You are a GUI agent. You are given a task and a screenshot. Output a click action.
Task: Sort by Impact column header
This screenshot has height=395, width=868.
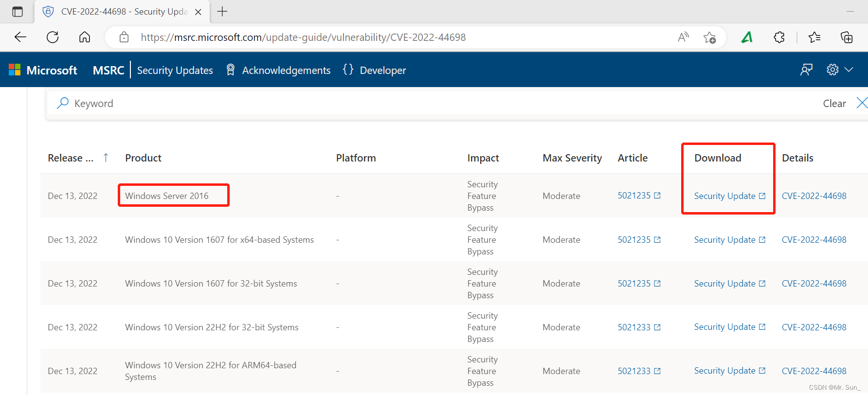(x=483, y=158)
